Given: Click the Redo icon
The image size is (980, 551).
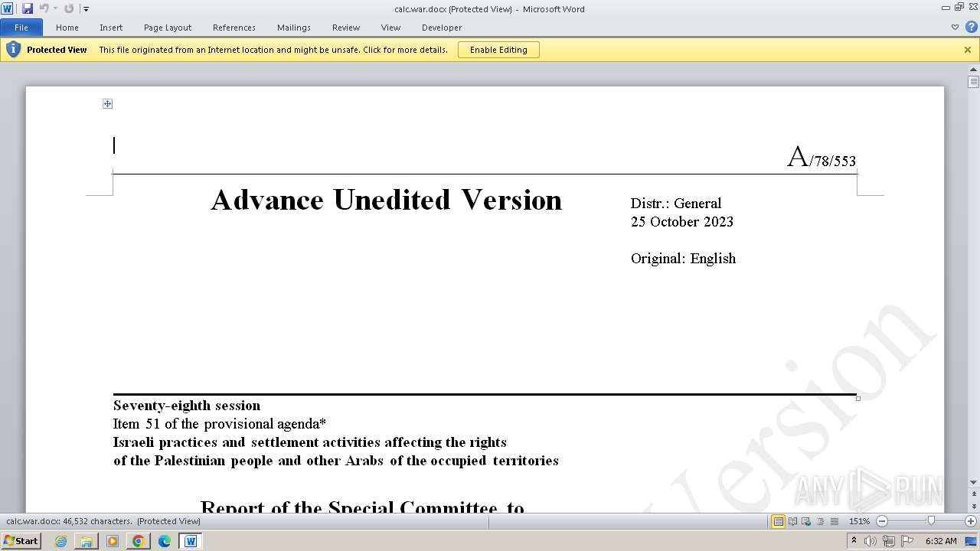Looking at the screenshot, I should tap(69, 8).
